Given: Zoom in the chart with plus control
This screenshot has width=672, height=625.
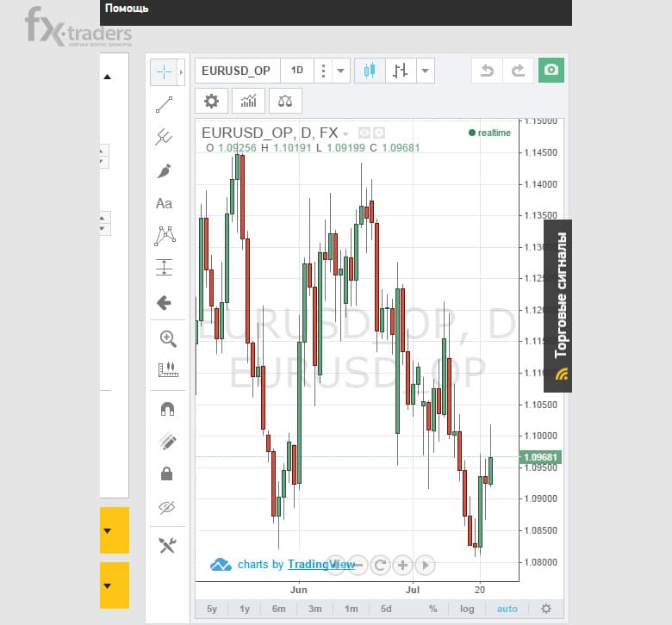Looking at the screenshot, I should [x=402, y=566].
